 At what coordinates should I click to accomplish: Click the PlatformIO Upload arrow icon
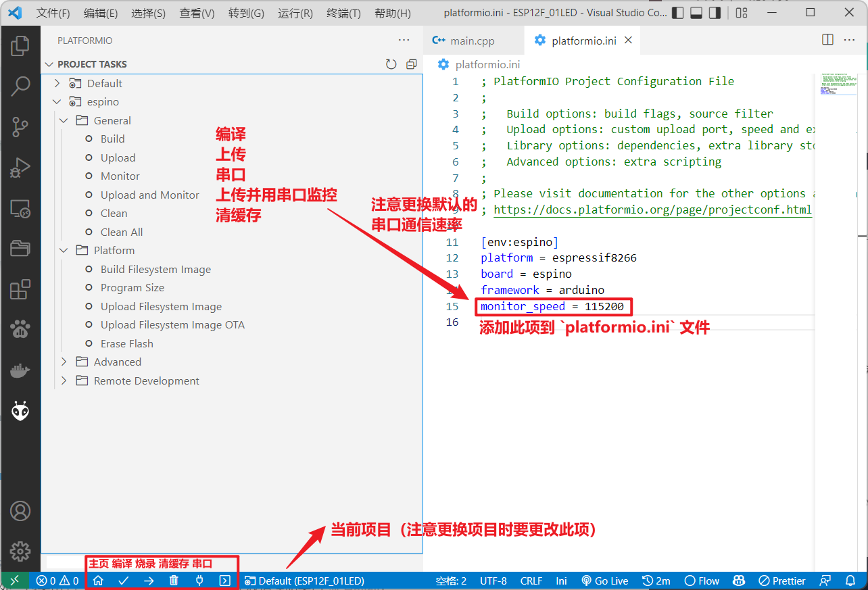tap(149, 581)
